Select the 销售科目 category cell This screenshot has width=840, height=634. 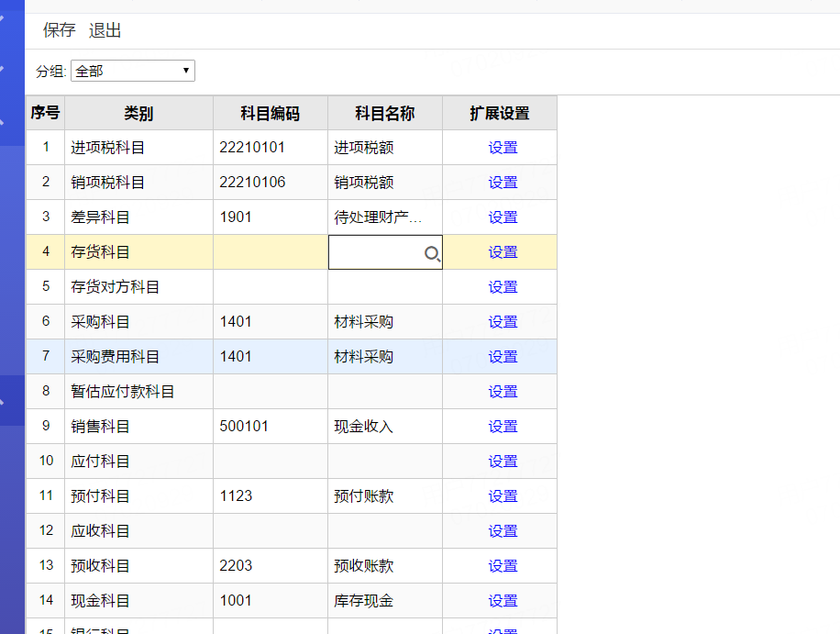[138, 426]
